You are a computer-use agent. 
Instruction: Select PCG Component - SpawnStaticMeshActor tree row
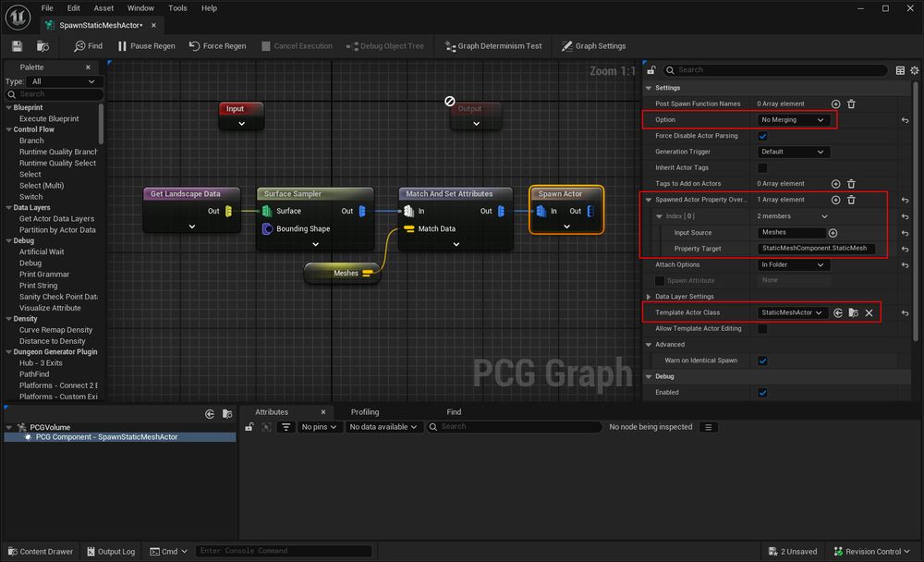coord(119,437)
